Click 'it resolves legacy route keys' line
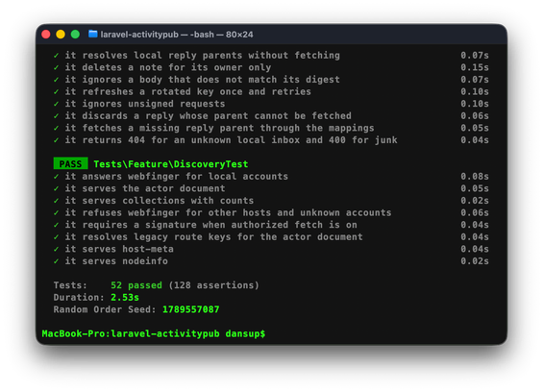The image size is (543, 392). 213,237
